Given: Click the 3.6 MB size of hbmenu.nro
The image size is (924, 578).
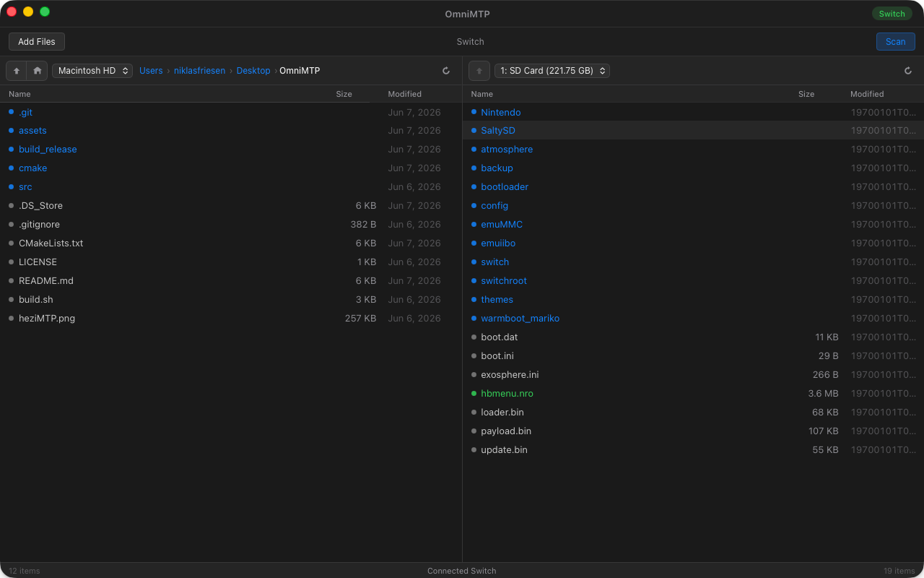Looking at the screenshot, I should tap(823, 394).
